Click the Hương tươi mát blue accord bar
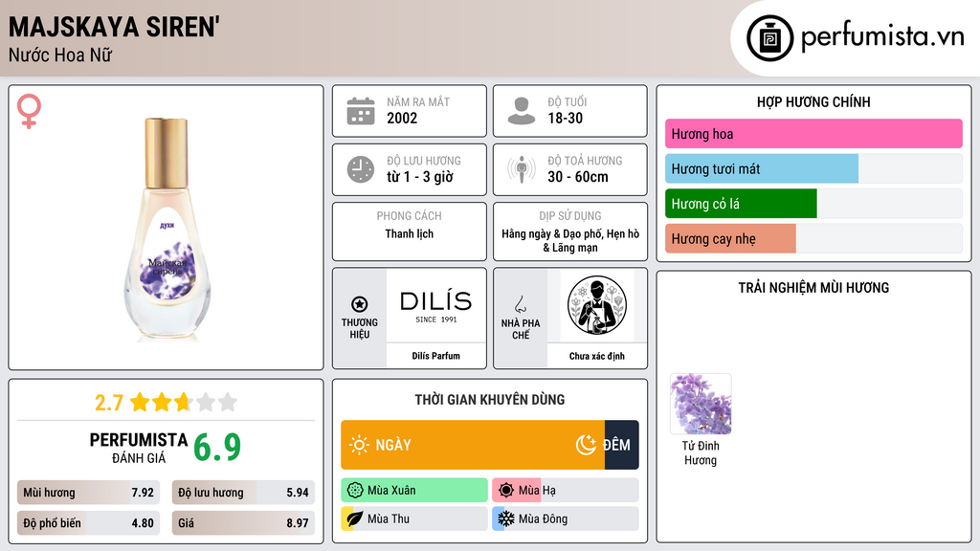 pos(761,168)
